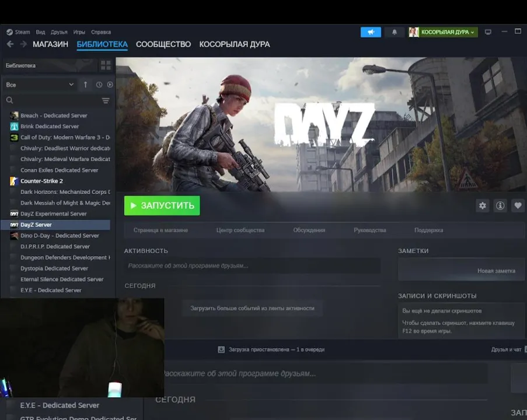The height and width of the screenshot is (420, 527).
Task: Open Руководства link
Action: coord(369,230)
